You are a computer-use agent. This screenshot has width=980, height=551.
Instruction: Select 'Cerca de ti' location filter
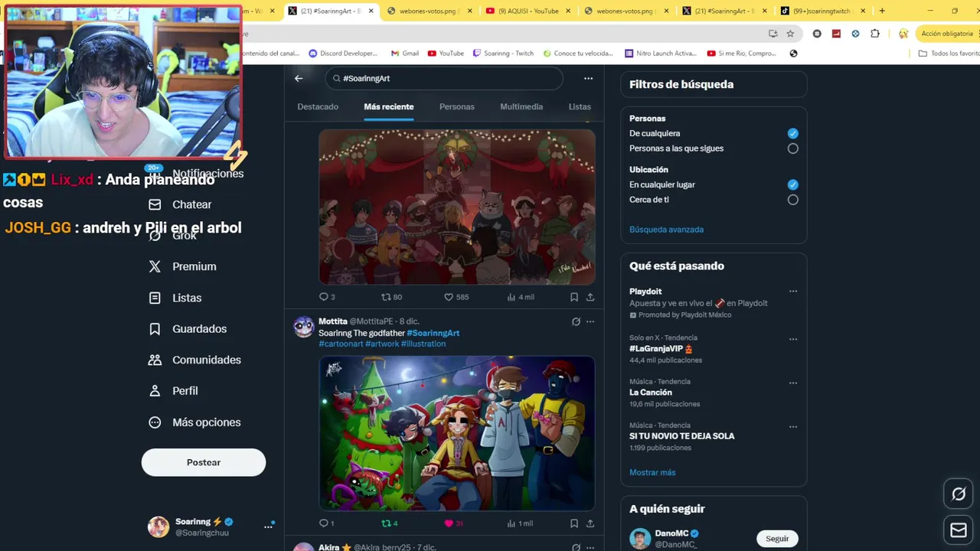click(793, 200)
